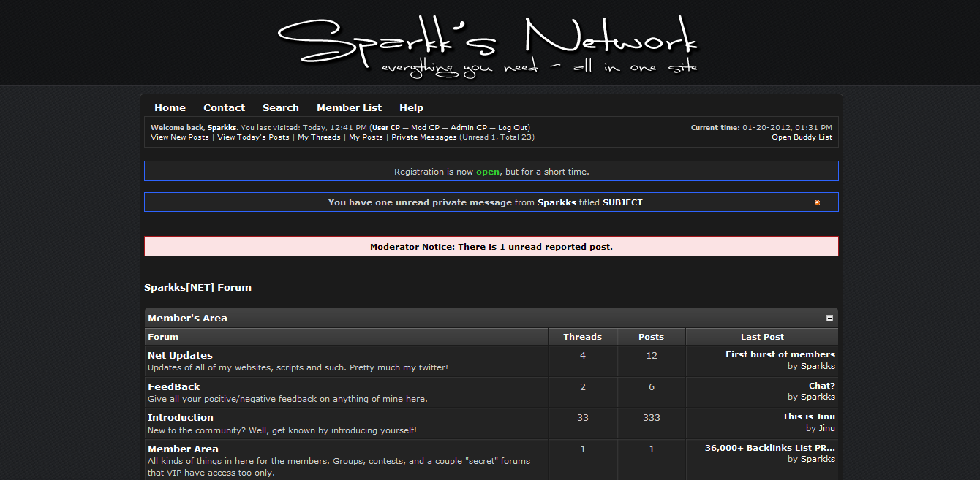Click the Sparkk's Network logo banner

[x=488, y=45]
